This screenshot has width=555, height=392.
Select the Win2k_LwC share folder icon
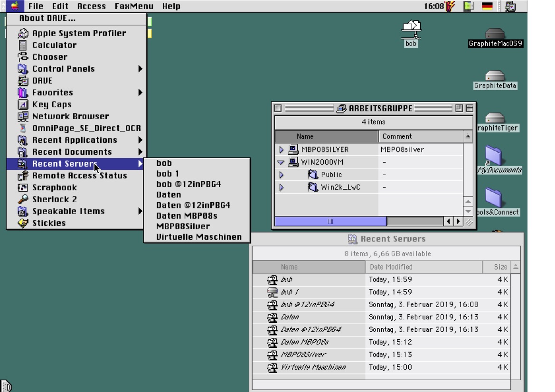coord(313,187)
